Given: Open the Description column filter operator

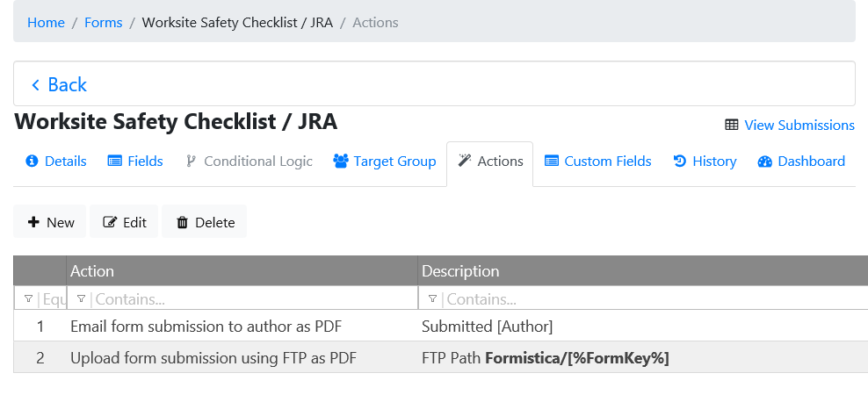Looking at the screenshot, I should [x=432, y=299].
